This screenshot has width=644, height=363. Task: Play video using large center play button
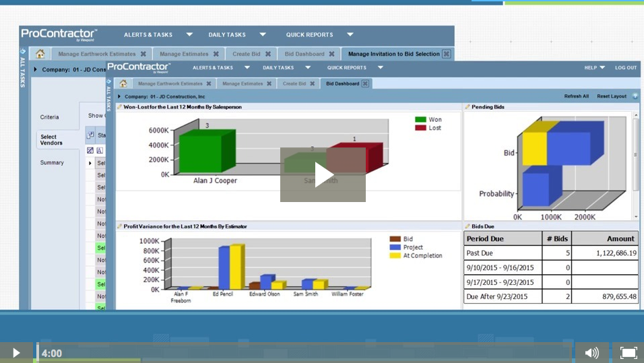[323, 174]
